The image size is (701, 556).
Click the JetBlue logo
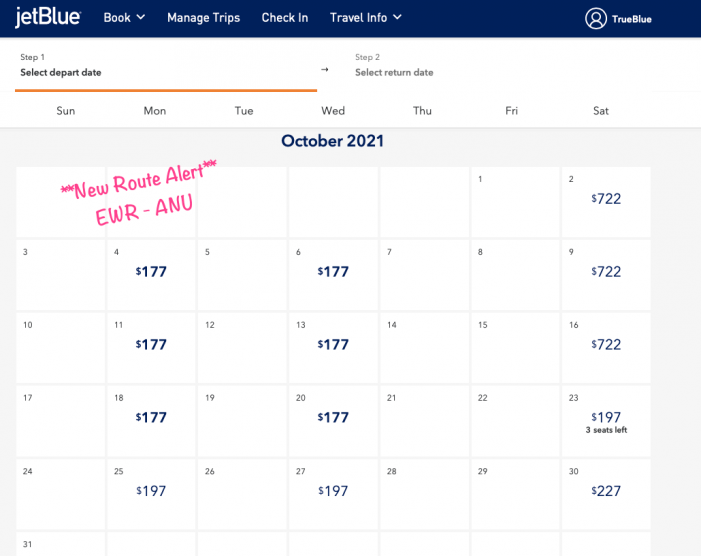49,18
